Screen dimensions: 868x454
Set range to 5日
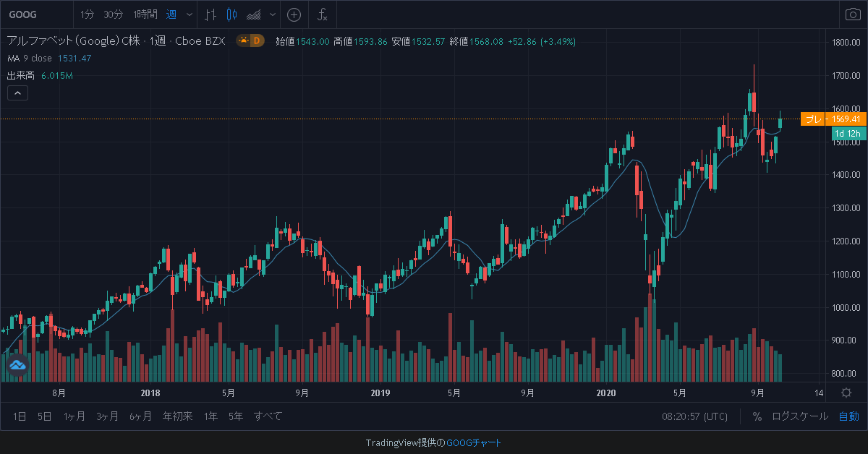pos(45,416)
